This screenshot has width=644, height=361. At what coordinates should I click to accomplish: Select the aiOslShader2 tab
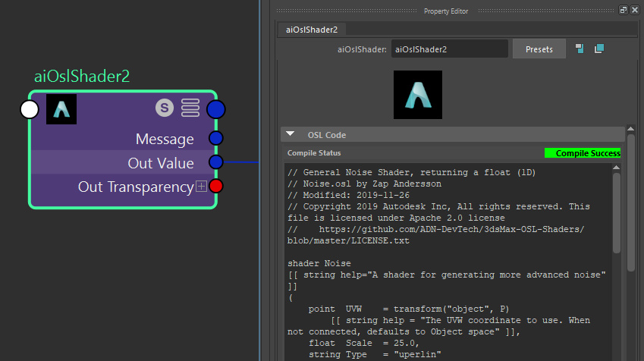click(312, 30)
